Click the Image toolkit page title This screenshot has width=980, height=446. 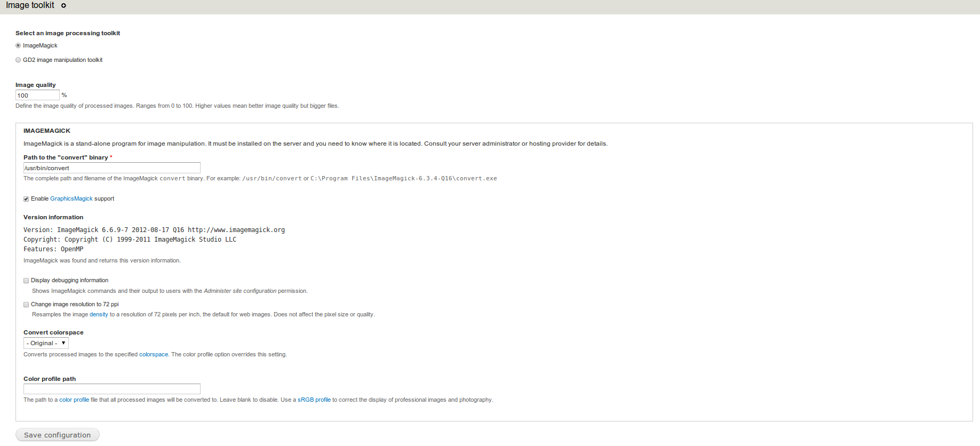[x=30, y=5]
